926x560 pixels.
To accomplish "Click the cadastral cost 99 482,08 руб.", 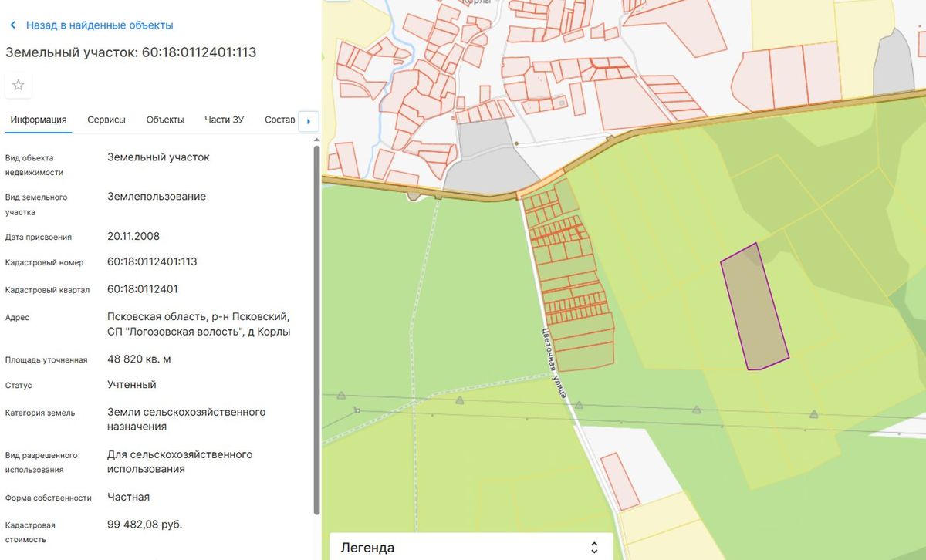I will 145,525.
